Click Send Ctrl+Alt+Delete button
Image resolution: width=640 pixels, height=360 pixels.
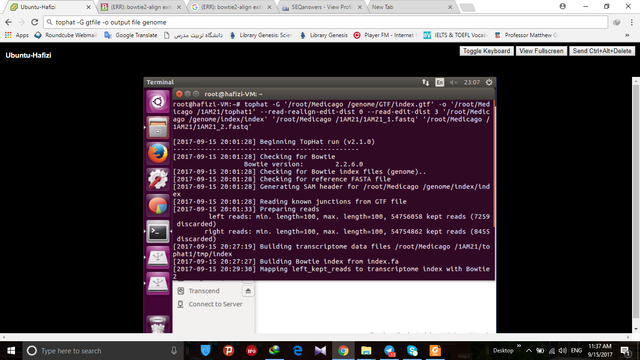pos(602,51)
